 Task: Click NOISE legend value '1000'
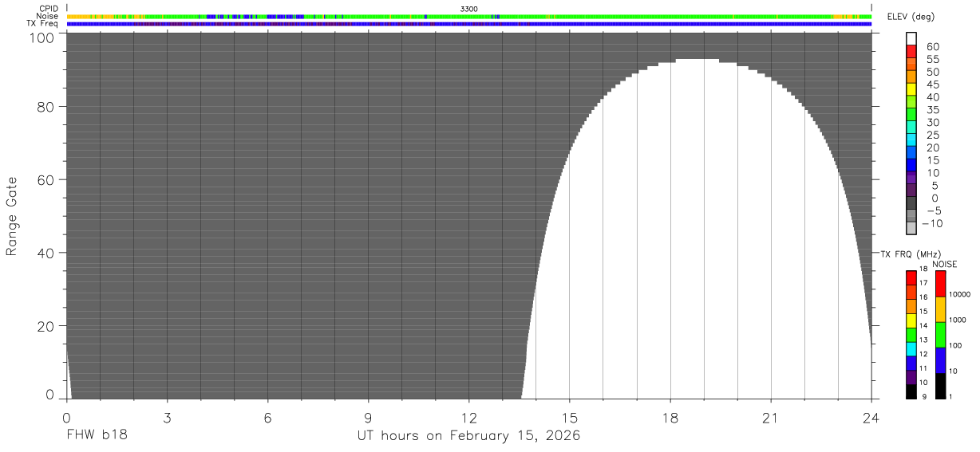coord(957,320)
